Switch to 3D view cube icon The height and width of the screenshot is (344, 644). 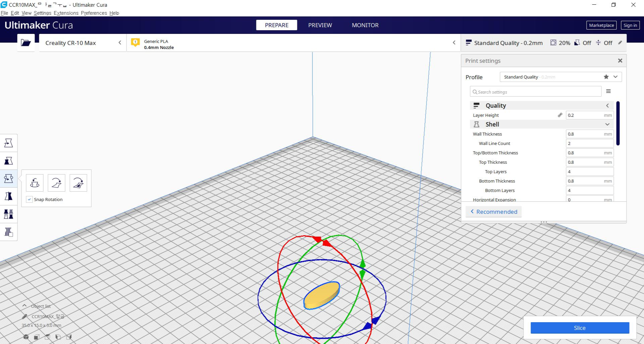pyautogui.click(x=26, y=337)
